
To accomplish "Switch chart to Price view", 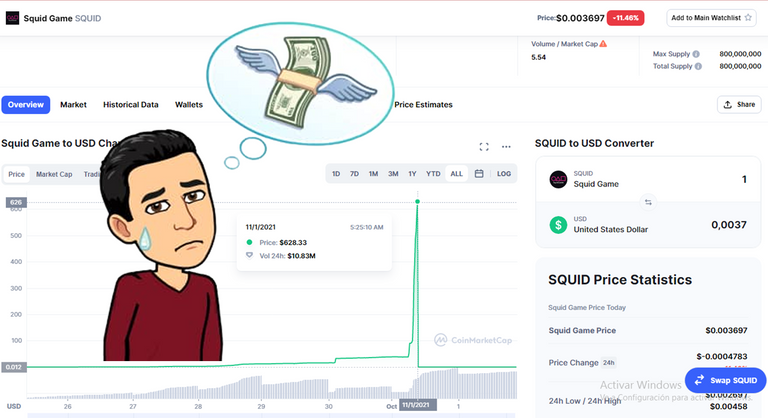I will pyautogui.click(x=16, y=174).
